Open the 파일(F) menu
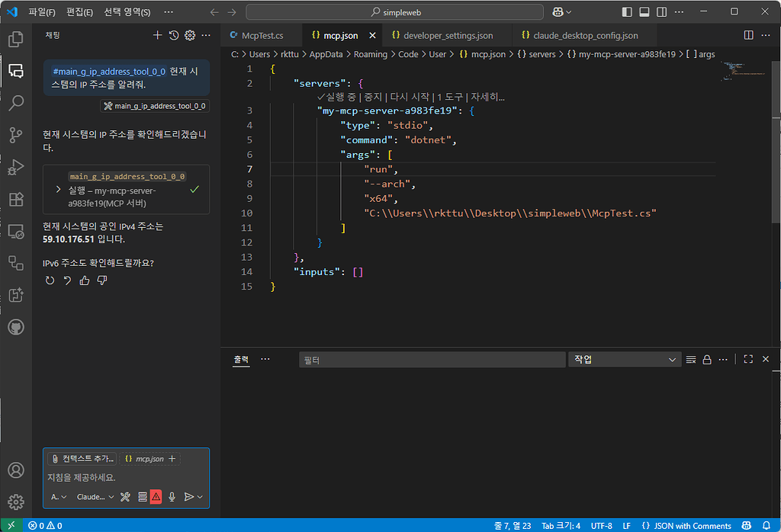Screen dimensions: 781x532 [42, 12]
